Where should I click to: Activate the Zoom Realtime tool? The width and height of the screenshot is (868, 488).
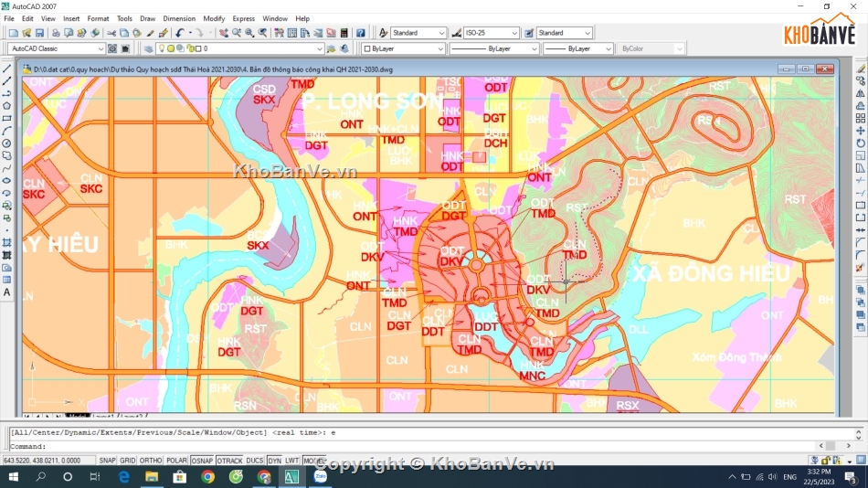(237, 33)
